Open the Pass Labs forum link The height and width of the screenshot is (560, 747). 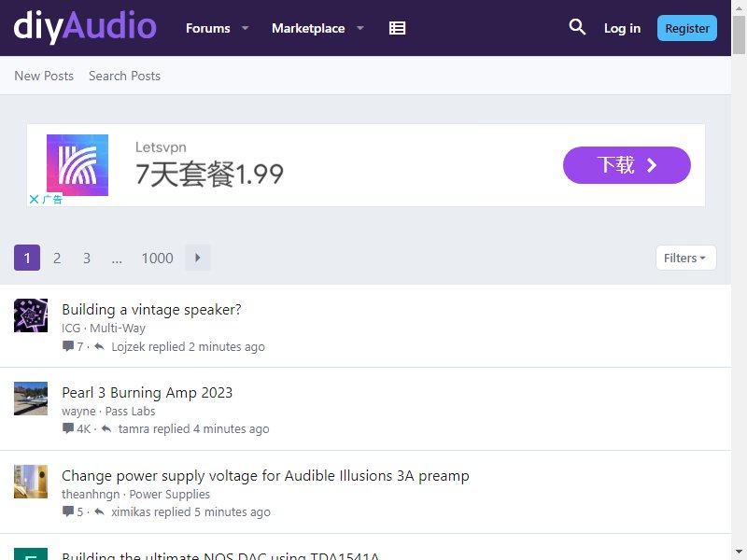click(130, 411)
